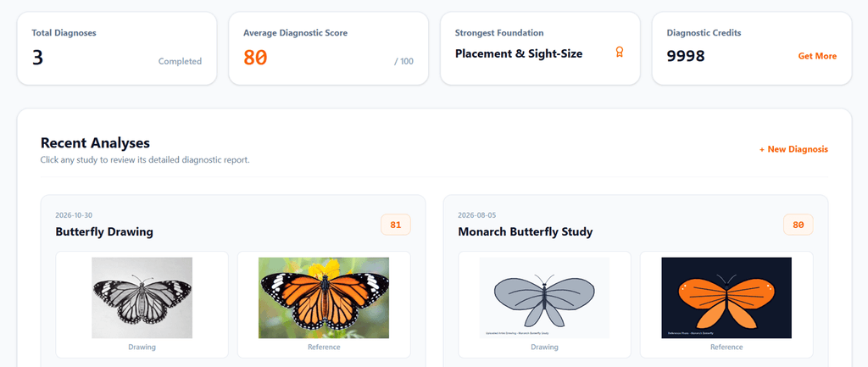868x367 pixels.
Task: Select the Strongest Foundation card
Action: 540,48
